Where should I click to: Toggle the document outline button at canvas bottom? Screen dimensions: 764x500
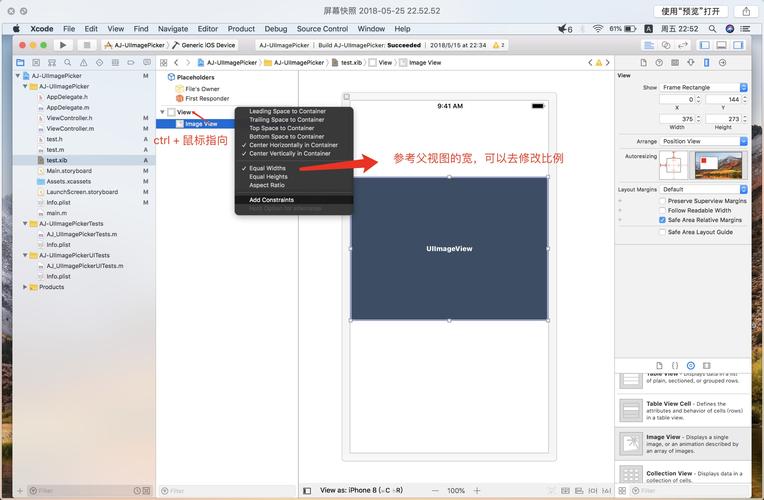pos(307,491)
